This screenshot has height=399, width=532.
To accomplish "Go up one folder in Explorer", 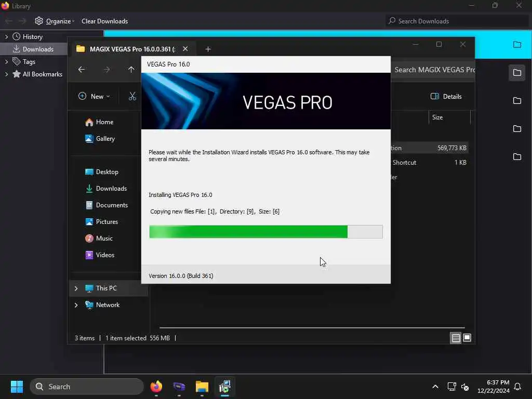I will click(x=131, y=70).
